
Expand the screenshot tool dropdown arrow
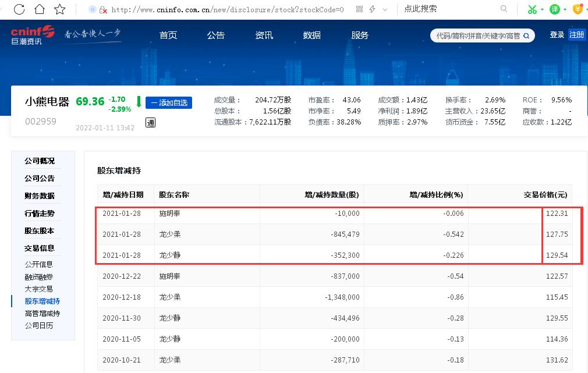(543, 10)
